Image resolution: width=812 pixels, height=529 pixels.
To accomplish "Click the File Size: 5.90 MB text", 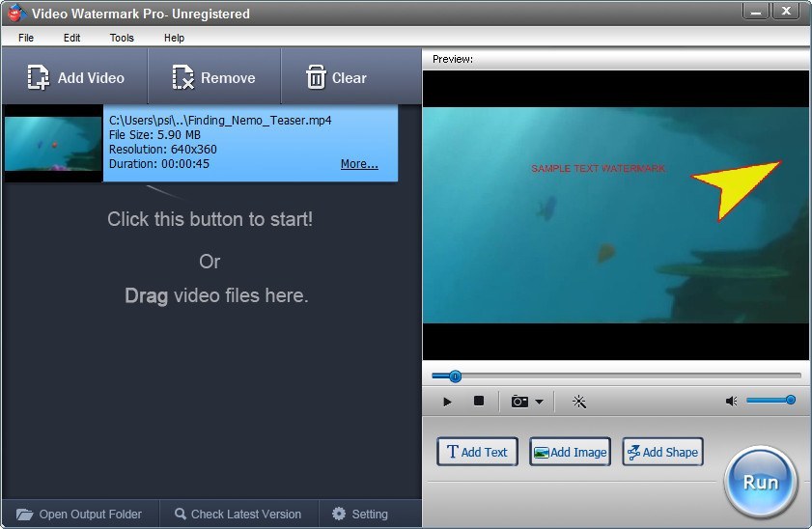I will point(154,134).
